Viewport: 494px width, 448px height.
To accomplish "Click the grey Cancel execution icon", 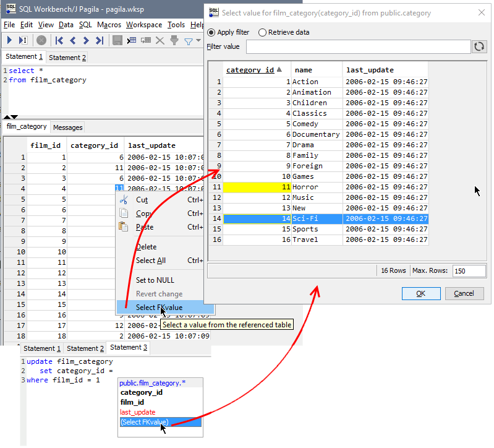I will (x=41, y=40).
